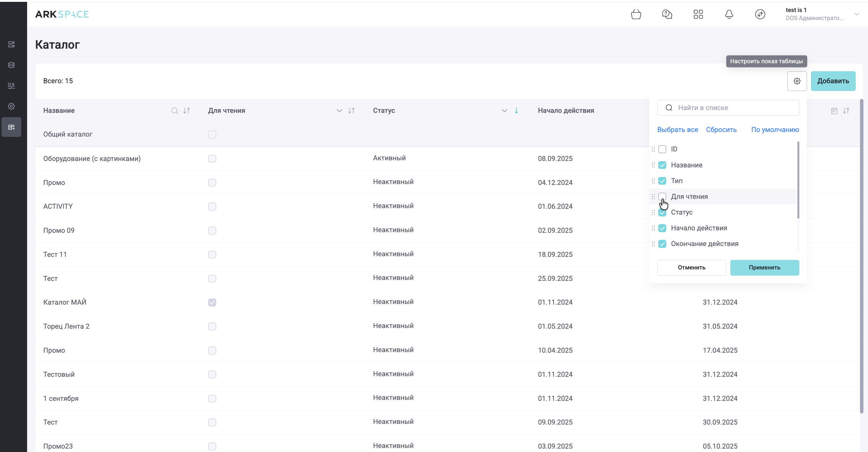The width and height of the screenshot is (868, 452).
Task: Open the shopping basket icon
Action: 636,14
